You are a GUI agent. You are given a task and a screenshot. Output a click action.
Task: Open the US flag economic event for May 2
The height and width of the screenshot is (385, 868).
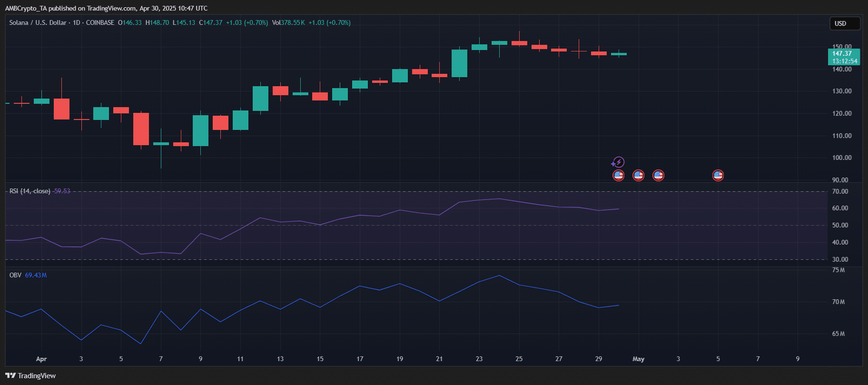click(658, 175)
